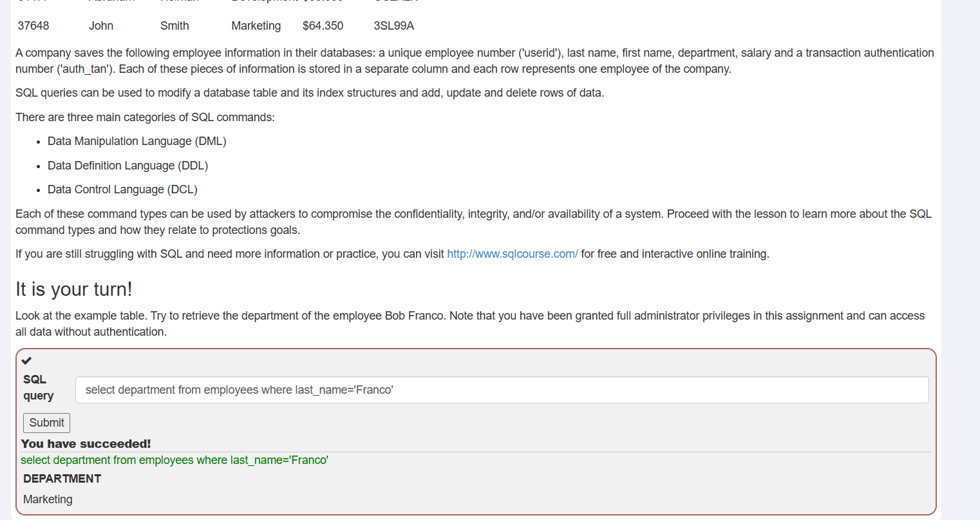
Task: Click Data Definition Language (DDL) bullet
Action: [127, 166]
